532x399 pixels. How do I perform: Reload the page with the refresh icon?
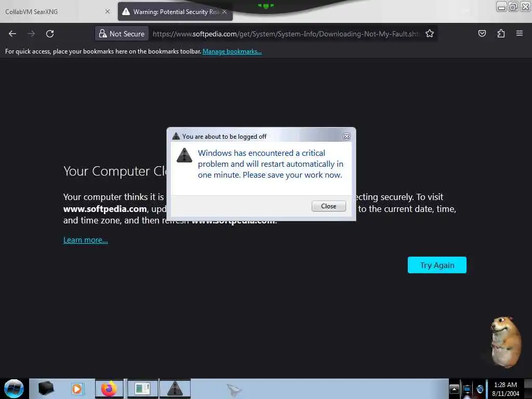click(x=50, y=34)
